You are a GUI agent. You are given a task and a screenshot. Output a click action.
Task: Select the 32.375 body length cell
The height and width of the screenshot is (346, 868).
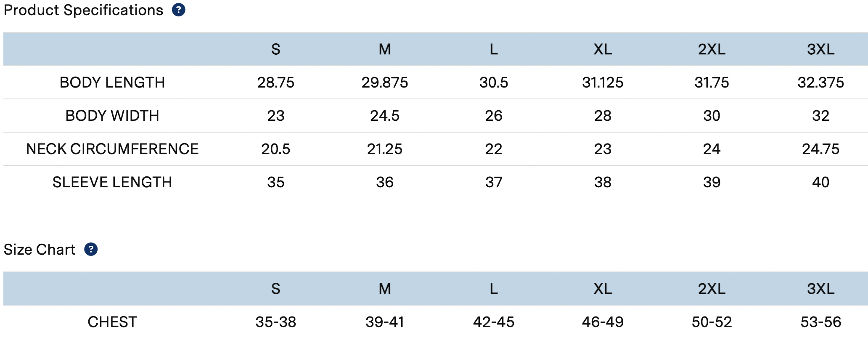pyautogui.click(x=820, y=83)
